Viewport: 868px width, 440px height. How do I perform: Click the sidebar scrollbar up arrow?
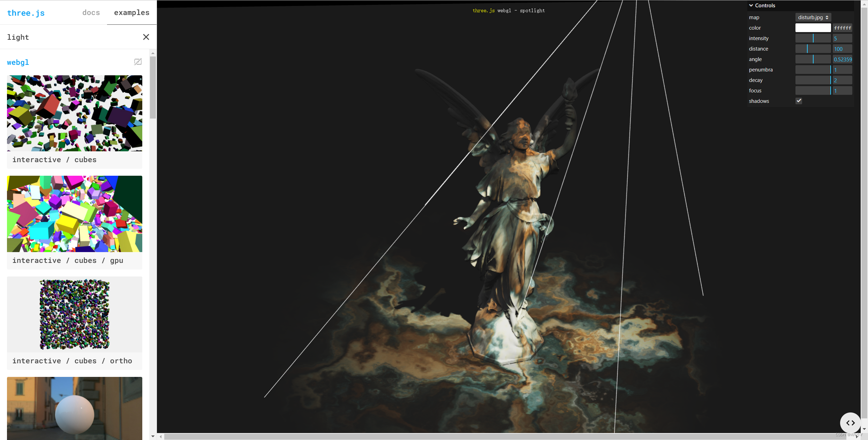[153, 53]
